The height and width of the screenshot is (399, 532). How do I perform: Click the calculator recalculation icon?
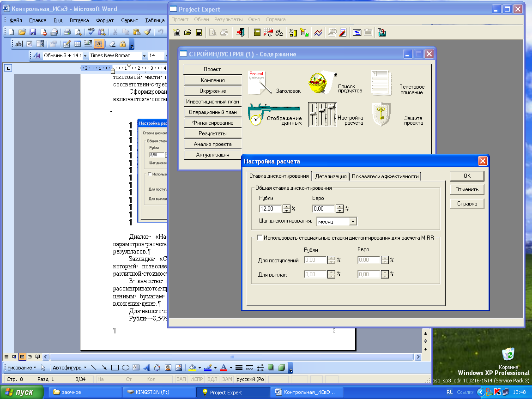(382, 33)
